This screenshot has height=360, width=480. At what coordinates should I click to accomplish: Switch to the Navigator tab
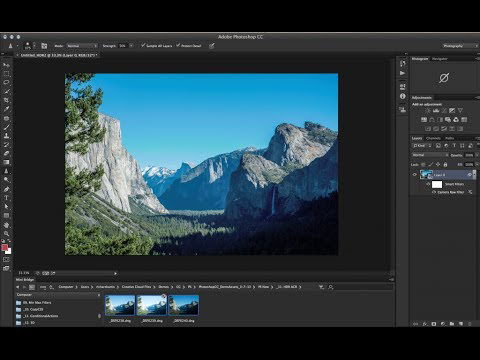pyautogui.click(x=440, y=59)
